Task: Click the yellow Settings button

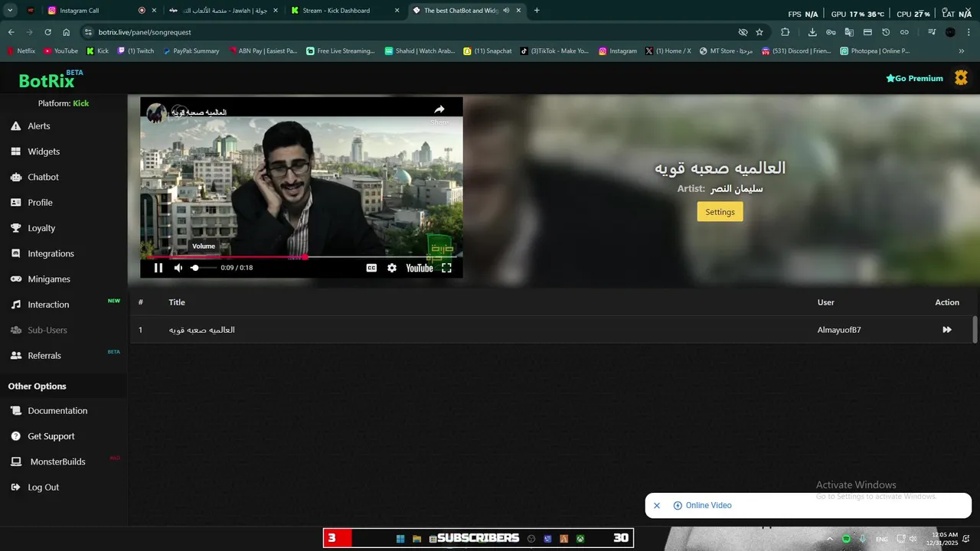Action: coord(720,212)
